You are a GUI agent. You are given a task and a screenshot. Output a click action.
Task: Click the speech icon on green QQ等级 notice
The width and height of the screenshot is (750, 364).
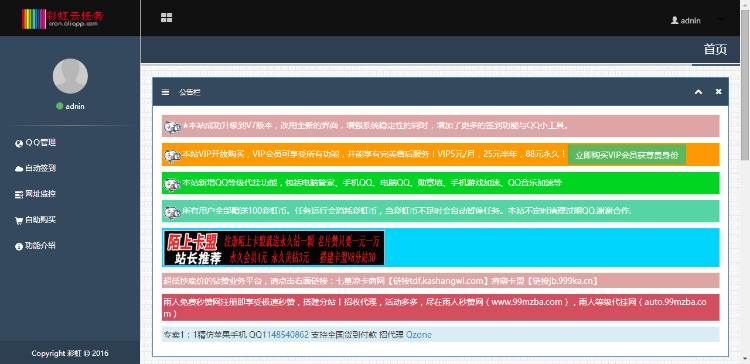172,184
